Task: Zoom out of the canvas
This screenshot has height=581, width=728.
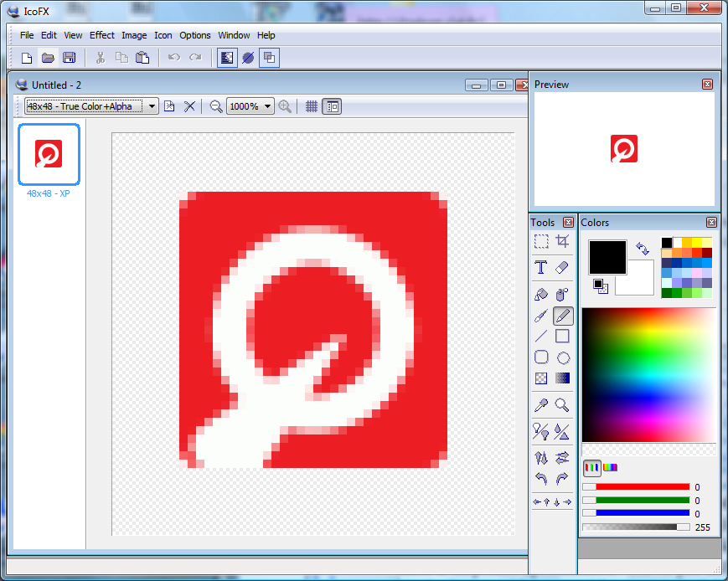Action: click(x=216, y=106)
